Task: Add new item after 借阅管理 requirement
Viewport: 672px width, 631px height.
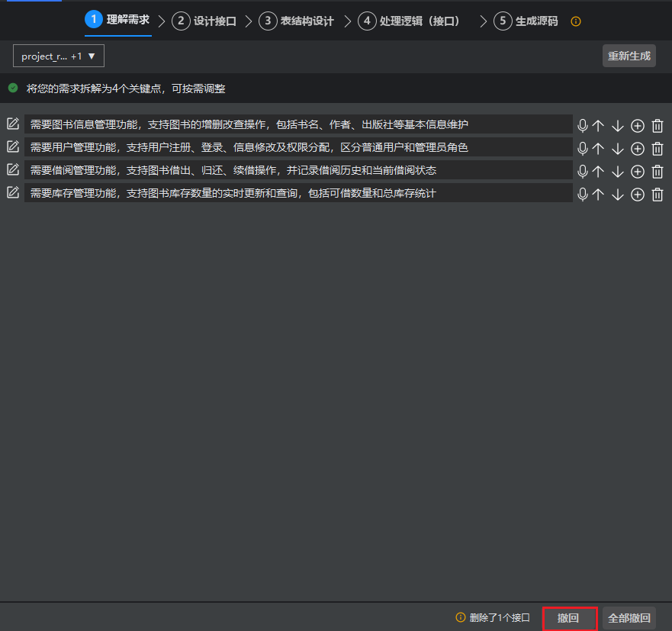Action: click(638, 172)
